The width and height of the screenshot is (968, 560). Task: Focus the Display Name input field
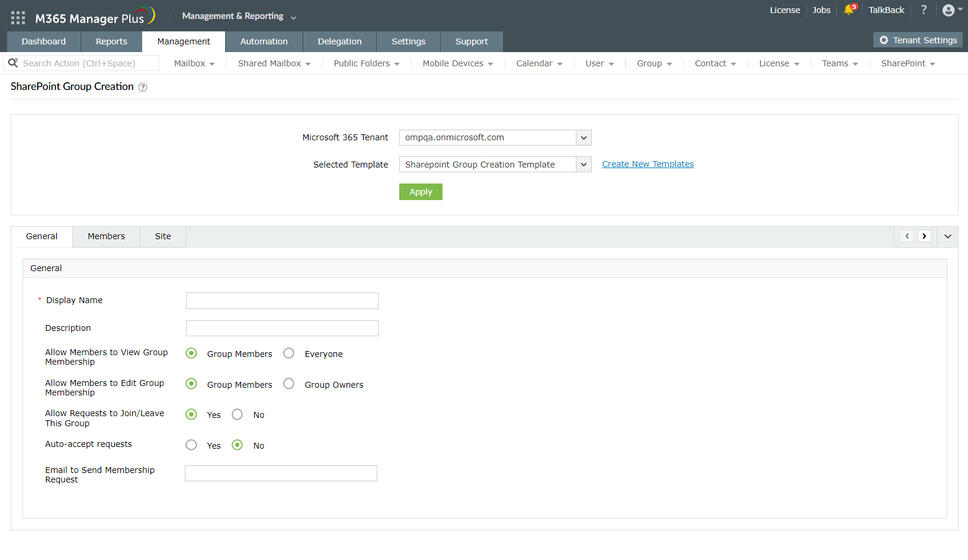pos(282,301)
